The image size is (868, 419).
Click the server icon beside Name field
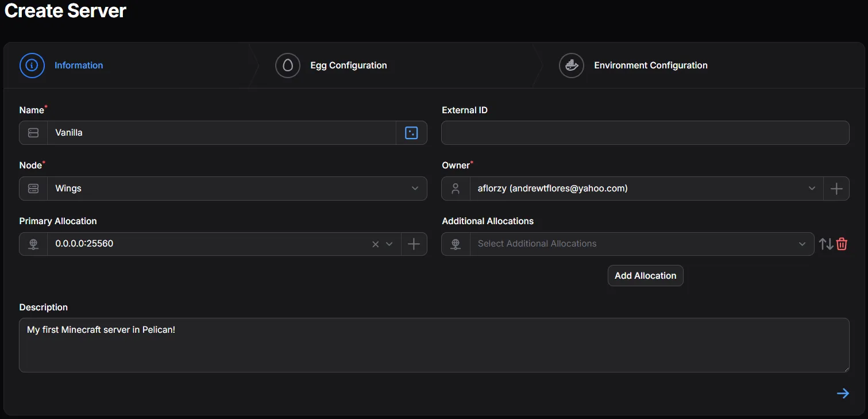pos(33,133)
